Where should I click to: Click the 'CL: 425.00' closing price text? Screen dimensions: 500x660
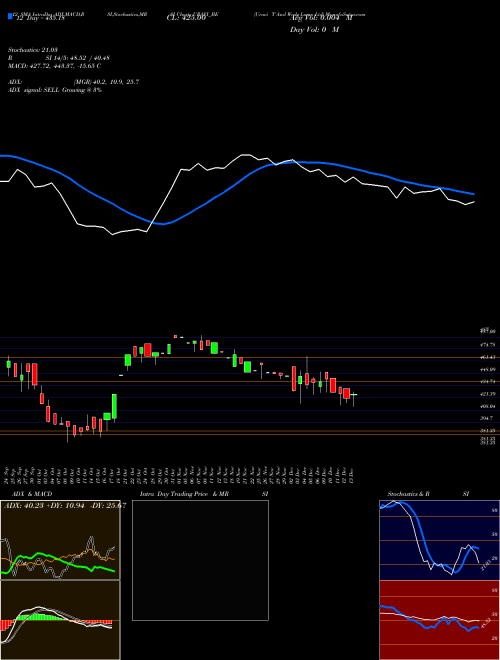coord(186,18)
